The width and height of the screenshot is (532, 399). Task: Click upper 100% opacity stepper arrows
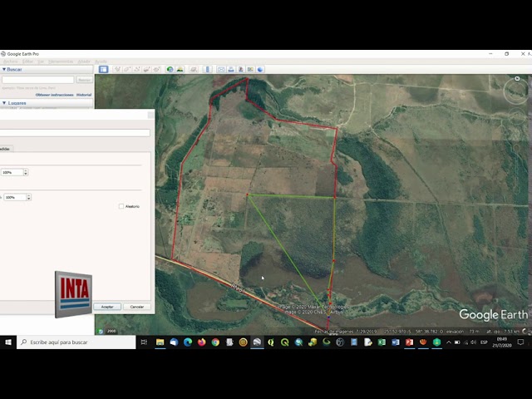pos(26,172)
